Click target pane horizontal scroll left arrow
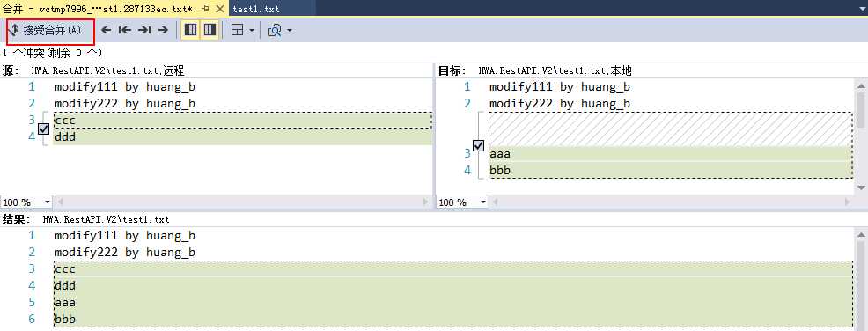This screenshot has height=331, width=868. tap(497, 202)
